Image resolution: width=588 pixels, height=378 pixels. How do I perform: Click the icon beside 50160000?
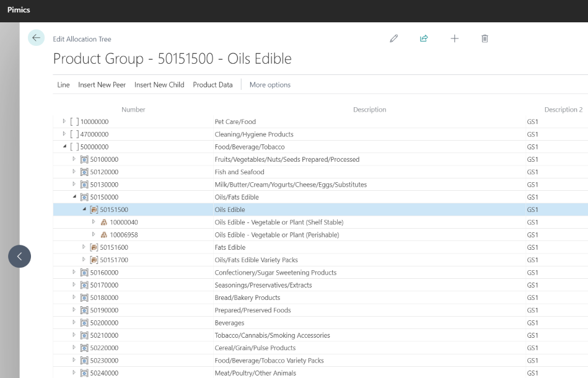pos(84,273)
